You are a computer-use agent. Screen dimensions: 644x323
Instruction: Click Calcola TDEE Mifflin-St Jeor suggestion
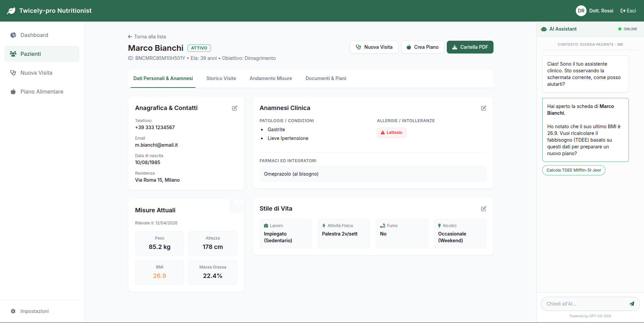click(573, 170)
